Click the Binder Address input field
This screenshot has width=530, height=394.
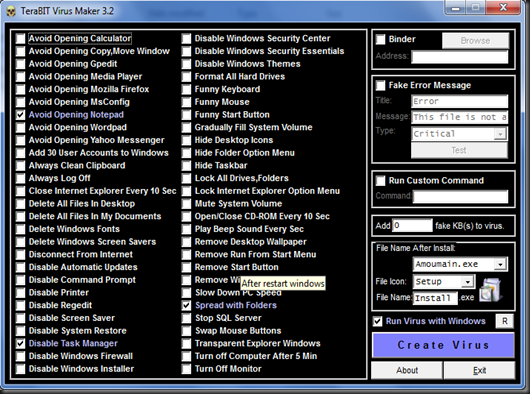pos(460,57)
